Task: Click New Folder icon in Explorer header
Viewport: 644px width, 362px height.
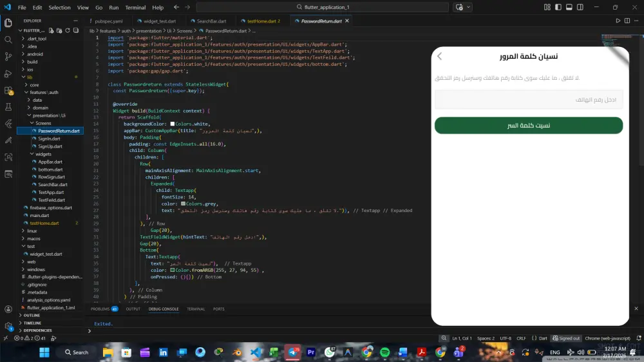Action: [59, 30]
